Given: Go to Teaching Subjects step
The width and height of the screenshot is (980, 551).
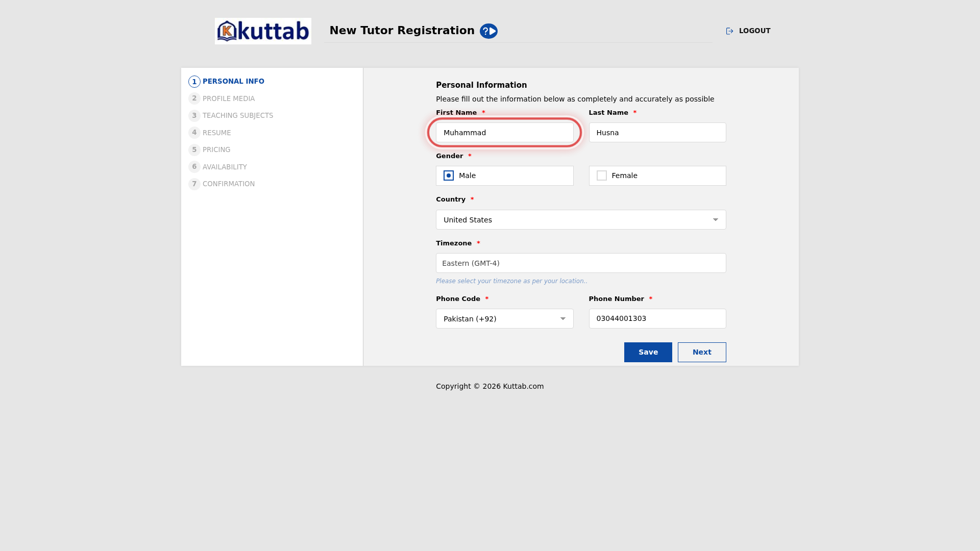Looking at the screenshot, I should (x=238, y=116).
